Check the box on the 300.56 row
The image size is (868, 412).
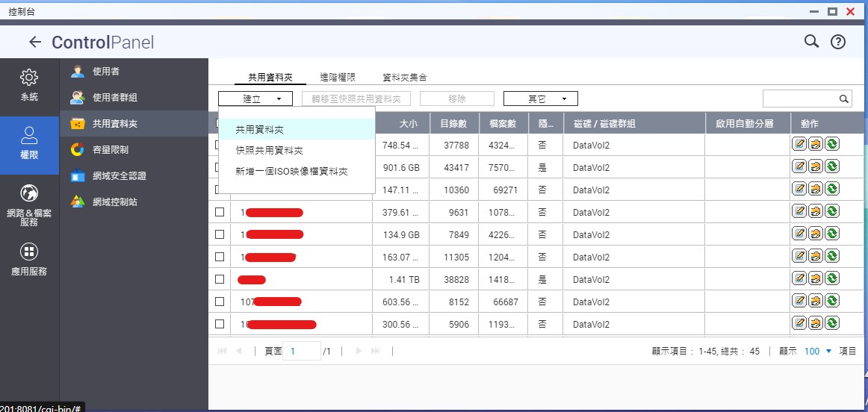pyautogui.click(x=220, y=324)
